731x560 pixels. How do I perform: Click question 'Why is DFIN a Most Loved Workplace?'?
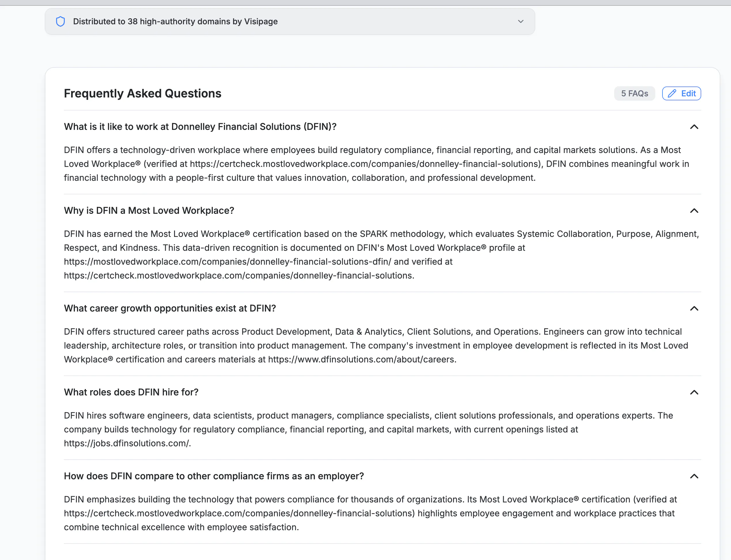149,211
